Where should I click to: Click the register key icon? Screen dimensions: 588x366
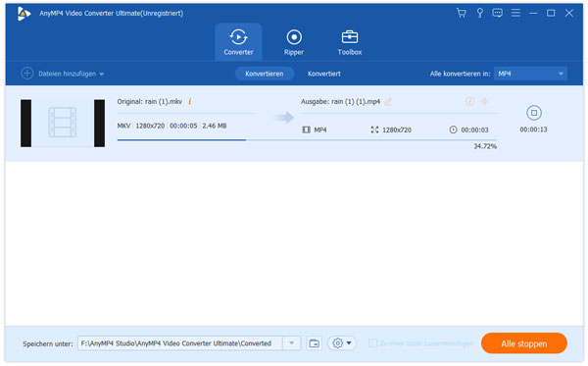479,13
